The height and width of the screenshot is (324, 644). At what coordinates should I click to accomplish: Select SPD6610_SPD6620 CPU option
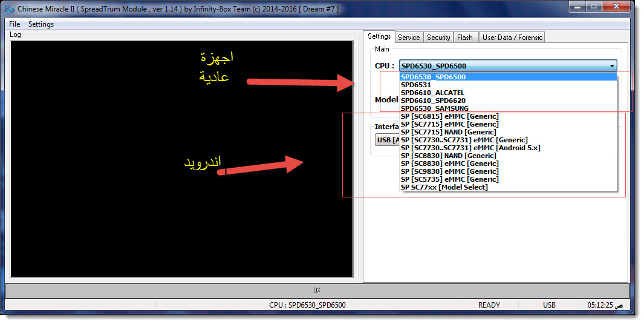point(508,101)
